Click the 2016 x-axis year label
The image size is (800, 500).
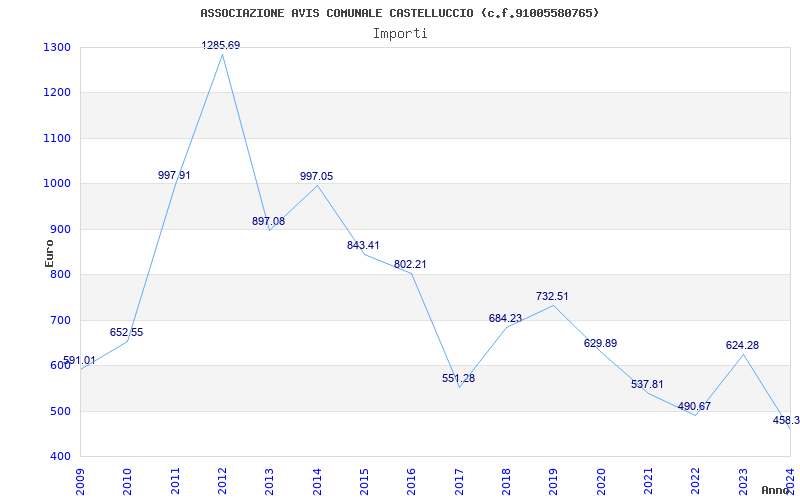click(x=411, y=482)
